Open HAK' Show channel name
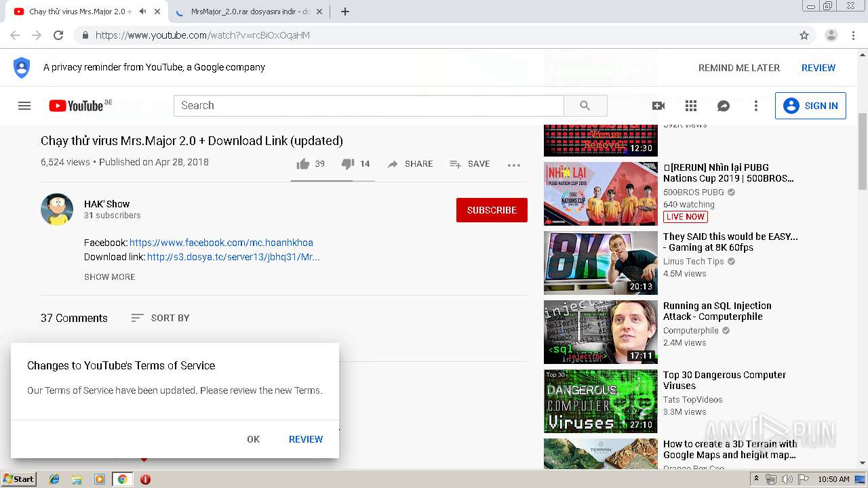This screenshot has height=488, width=868. [106, 204]
